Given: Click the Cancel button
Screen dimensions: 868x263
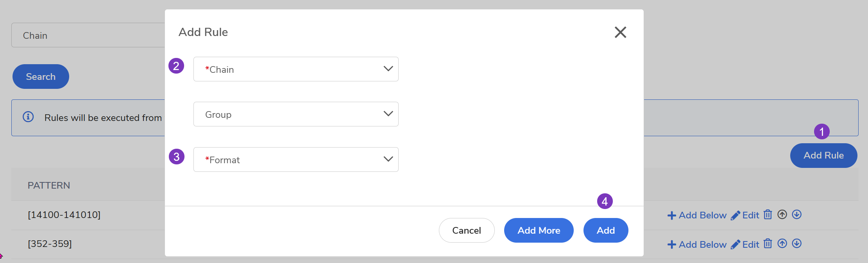Looking at the screenshot, I should (466, 231).
